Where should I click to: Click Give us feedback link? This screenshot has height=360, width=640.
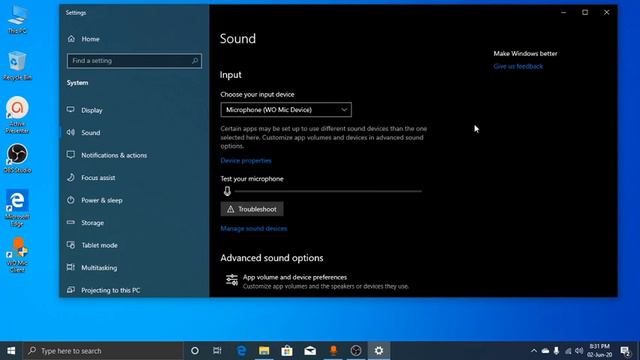point(518,66)
